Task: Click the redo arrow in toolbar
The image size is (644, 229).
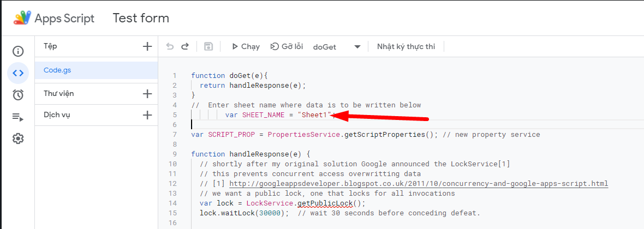Action: [185, 46]
